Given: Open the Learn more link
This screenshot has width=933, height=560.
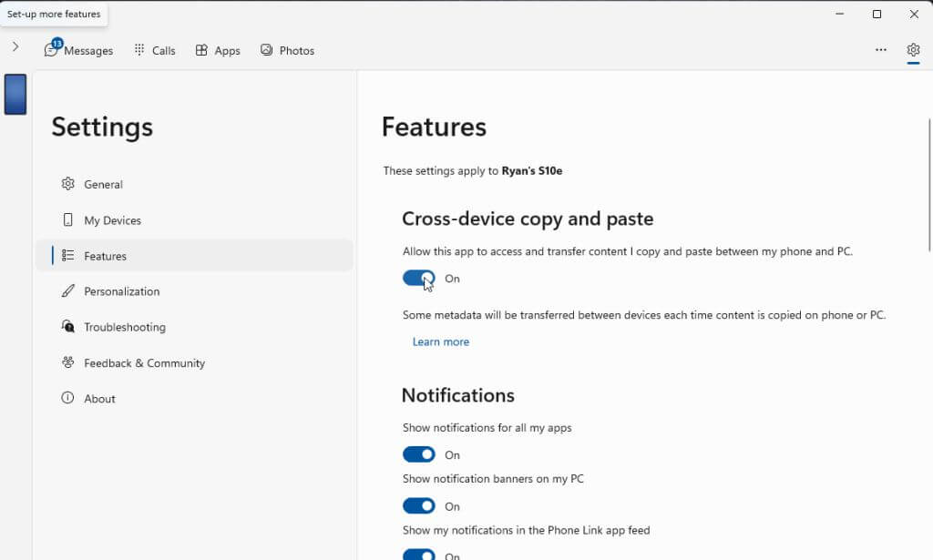Looking at the screenshot, I should (441, 341).
